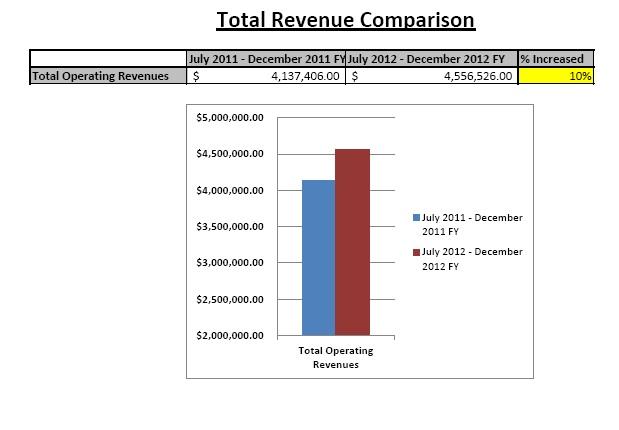Select the July 2012 - December 2012 FY column header
Image resolution: width=619 pixels, height=430 pixels.
click(x=431, y=59)
